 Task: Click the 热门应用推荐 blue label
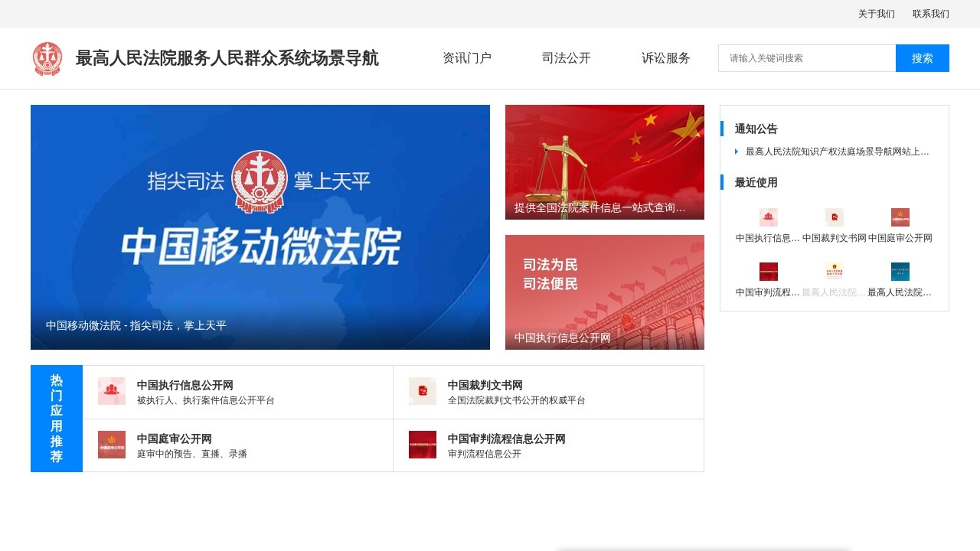tap(57, 419)
